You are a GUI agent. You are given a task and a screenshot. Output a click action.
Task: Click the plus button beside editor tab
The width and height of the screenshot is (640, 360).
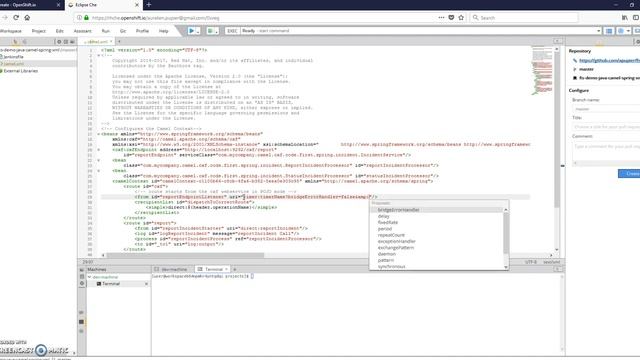tap(119, 41)
